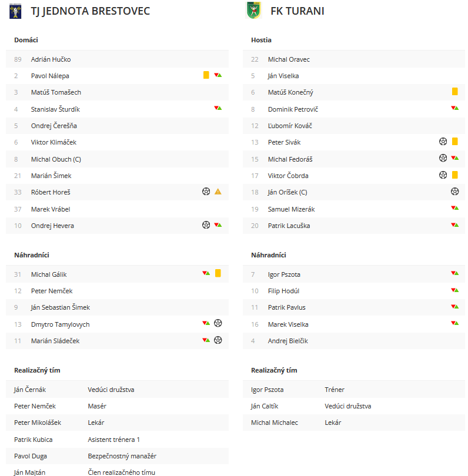Click Igor Pszota's substitution arrows icon

click(454, 273)
